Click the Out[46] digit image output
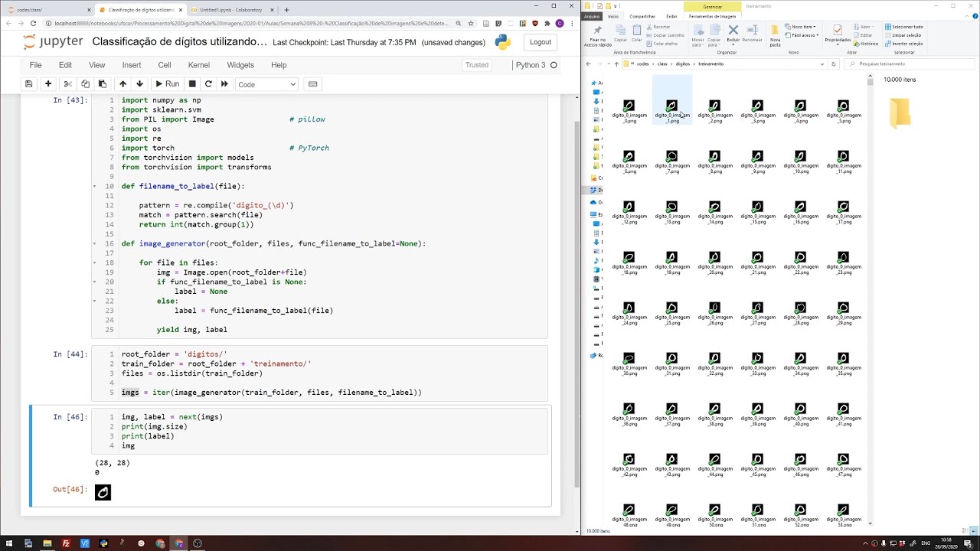980x551 pixels. tap(103, 492)
